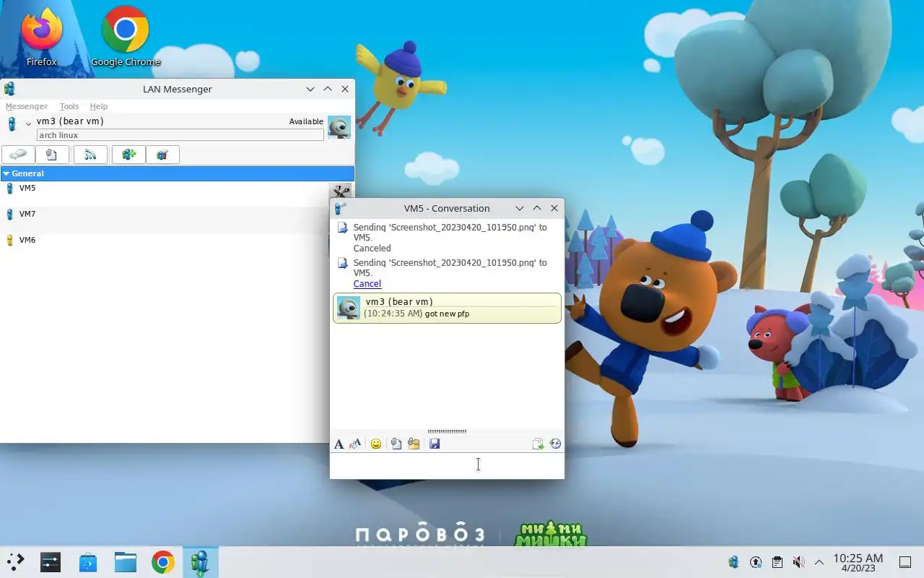Close the VM5 Conversation window
Screen dimensions: 924x578
554,208
